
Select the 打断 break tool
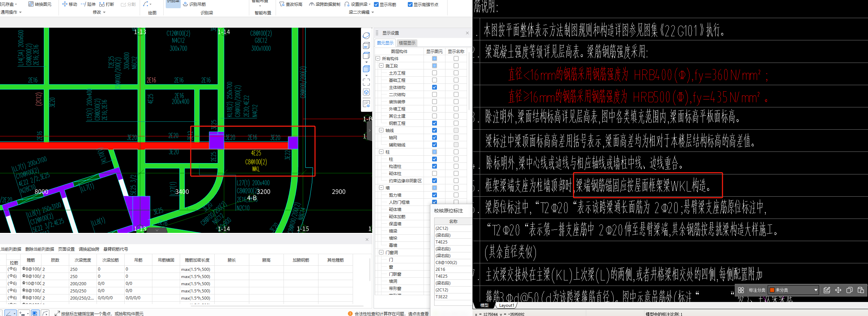(106, 4)
